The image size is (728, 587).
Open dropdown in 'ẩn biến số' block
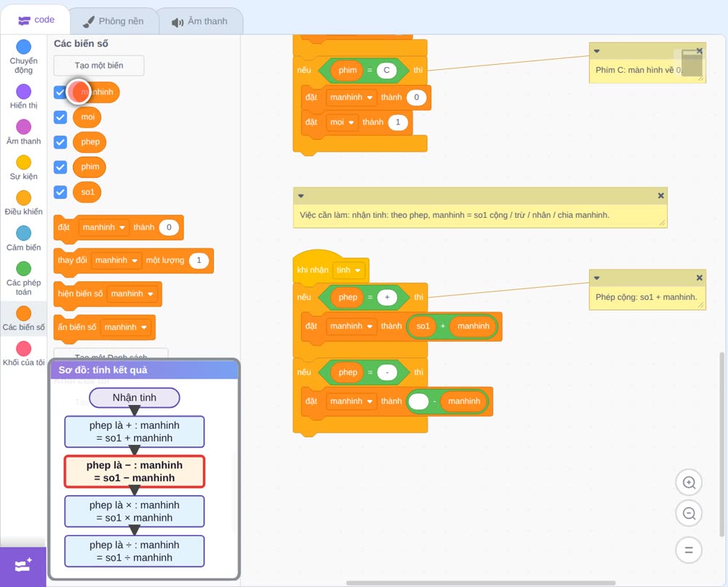(125, 327)
